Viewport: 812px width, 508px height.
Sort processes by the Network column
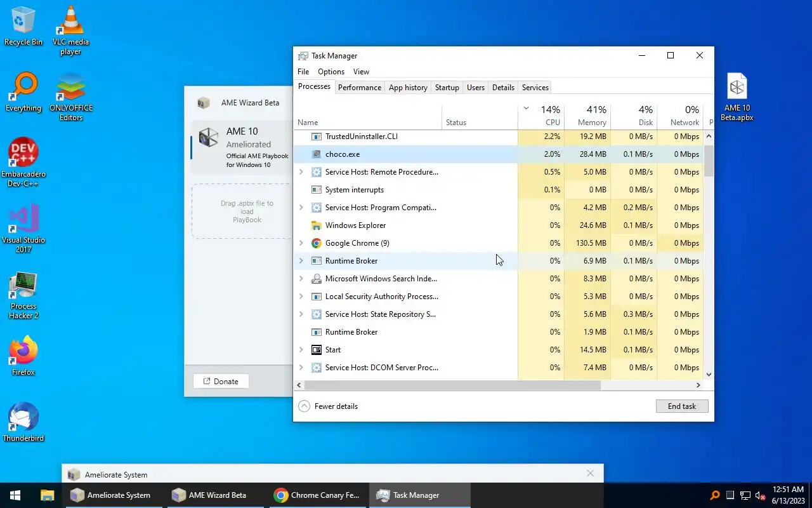[x=680, y=115]
